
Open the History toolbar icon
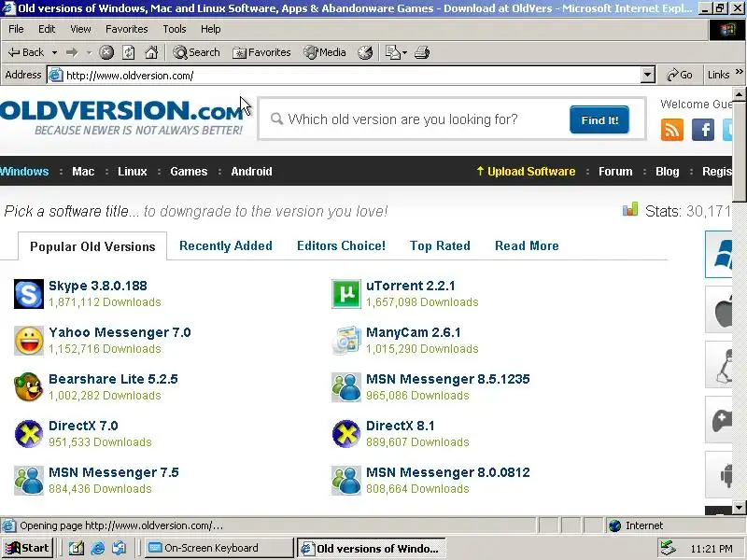tap(365, 52)
